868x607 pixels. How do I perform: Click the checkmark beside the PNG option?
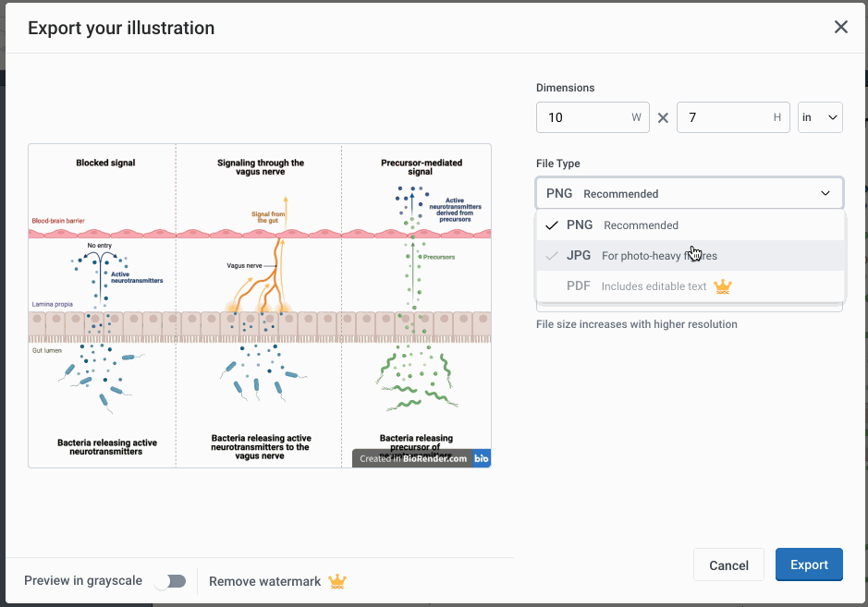click(552, 225)
